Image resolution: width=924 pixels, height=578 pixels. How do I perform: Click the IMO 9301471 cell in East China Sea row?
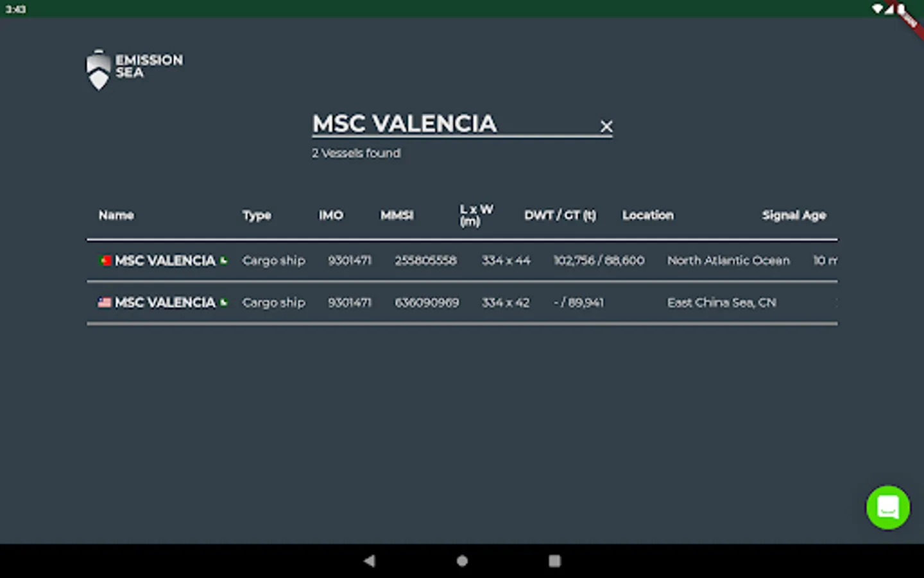click(350, 302)
